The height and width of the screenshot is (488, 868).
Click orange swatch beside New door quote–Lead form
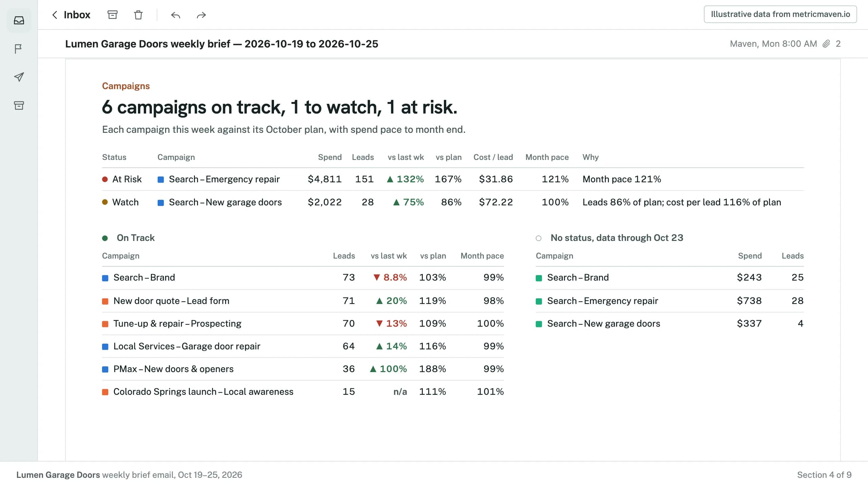[105, 301]
